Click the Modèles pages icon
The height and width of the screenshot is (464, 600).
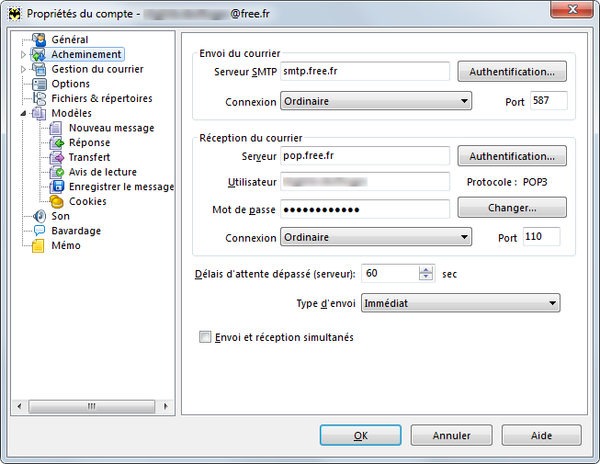(39, 113)
